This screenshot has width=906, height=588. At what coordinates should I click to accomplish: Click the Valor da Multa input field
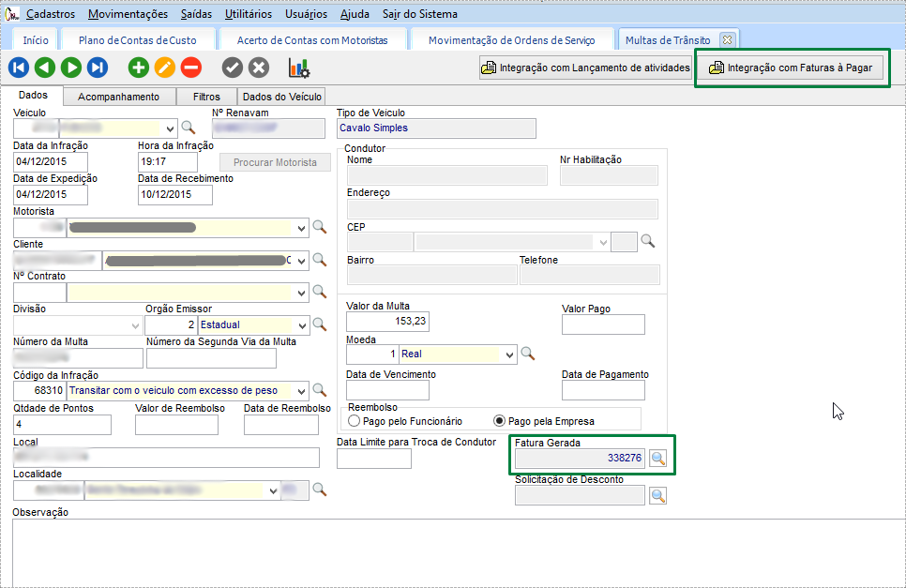387,322
